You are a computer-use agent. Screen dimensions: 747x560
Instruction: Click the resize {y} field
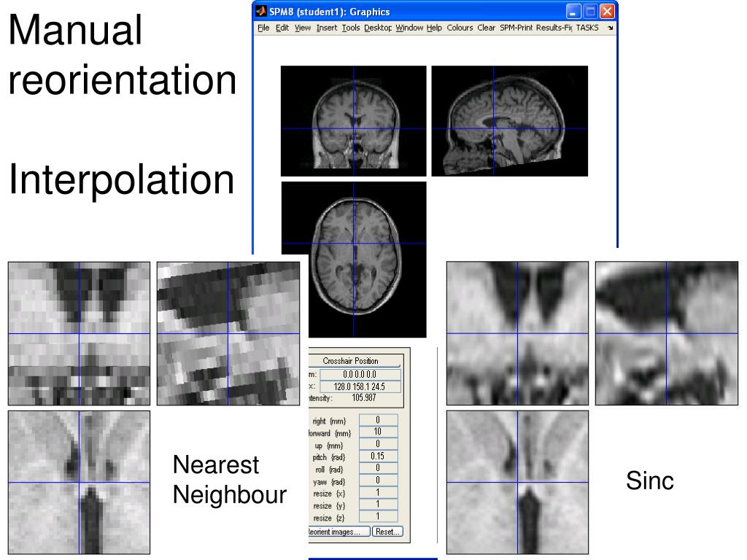point(378,505)
